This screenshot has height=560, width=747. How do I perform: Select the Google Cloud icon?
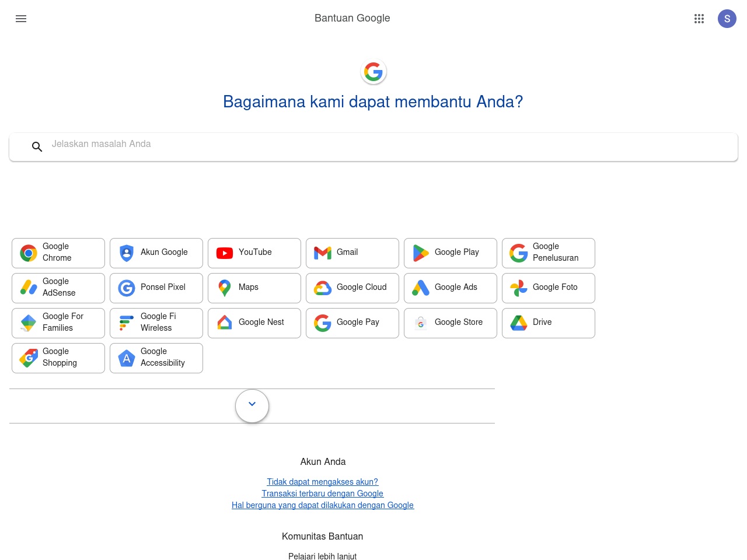click(323, 288)
